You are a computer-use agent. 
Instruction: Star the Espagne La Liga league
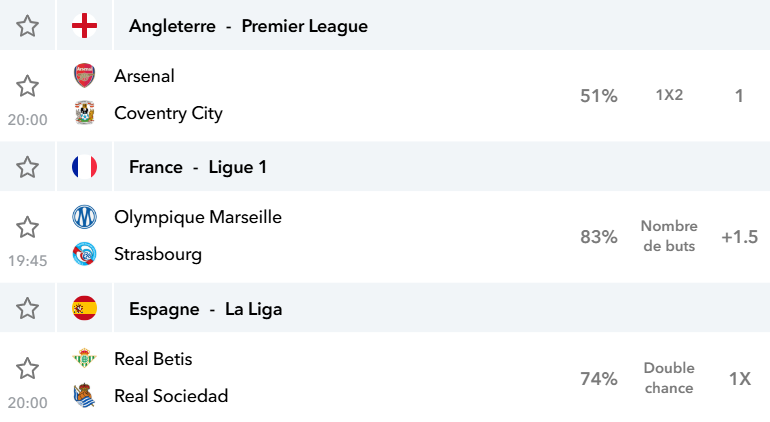click(28, 309)
